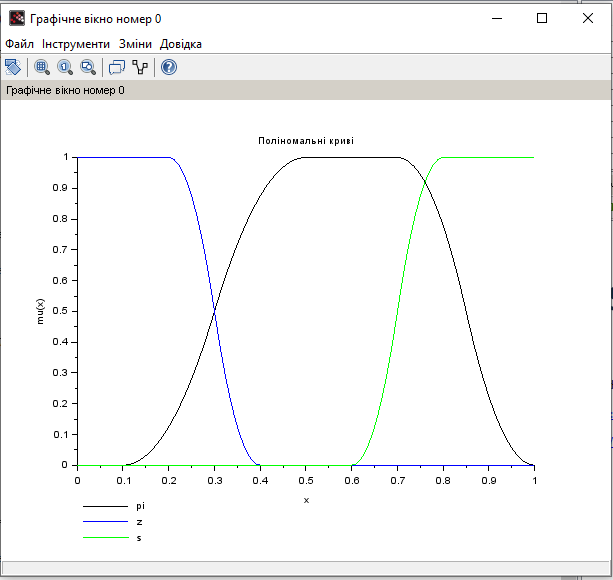
Task: Click the Scilab app icon in title bar
Action: click(17, 18)
